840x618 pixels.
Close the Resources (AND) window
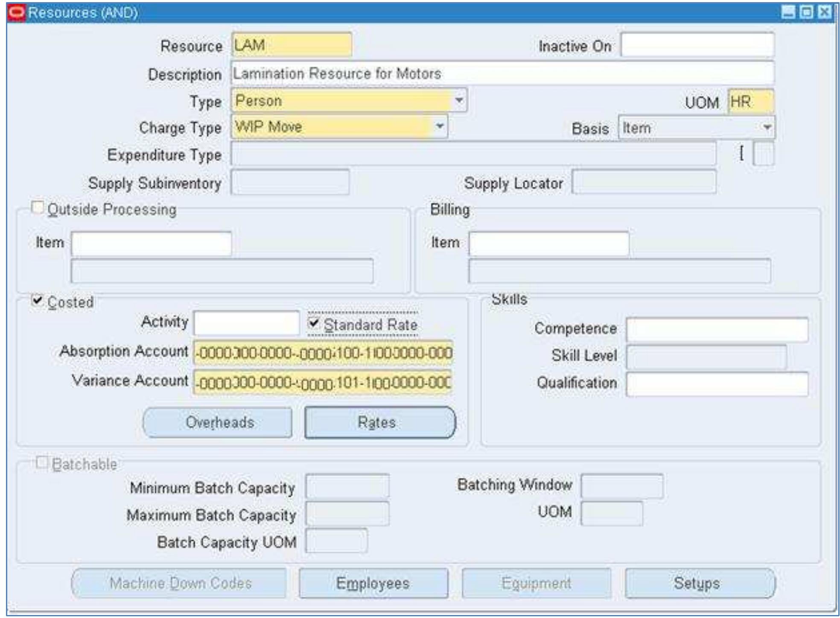[825, 12]
